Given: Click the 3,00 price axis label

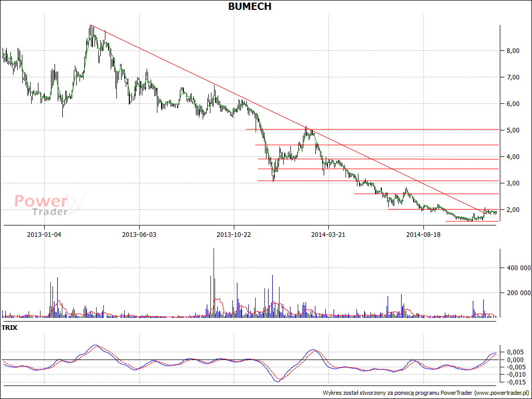Looking at the screenshot, I should [513, 183].
